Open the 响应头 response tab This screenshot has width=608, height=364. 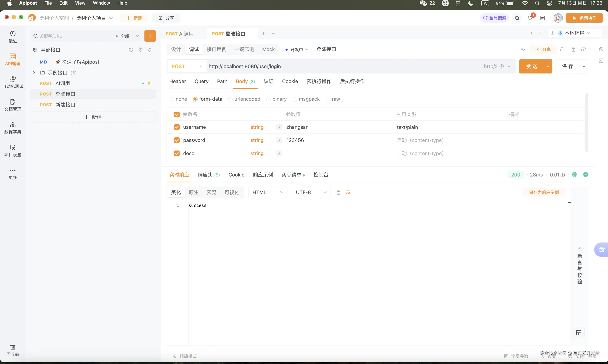click(x=208, y=175)
